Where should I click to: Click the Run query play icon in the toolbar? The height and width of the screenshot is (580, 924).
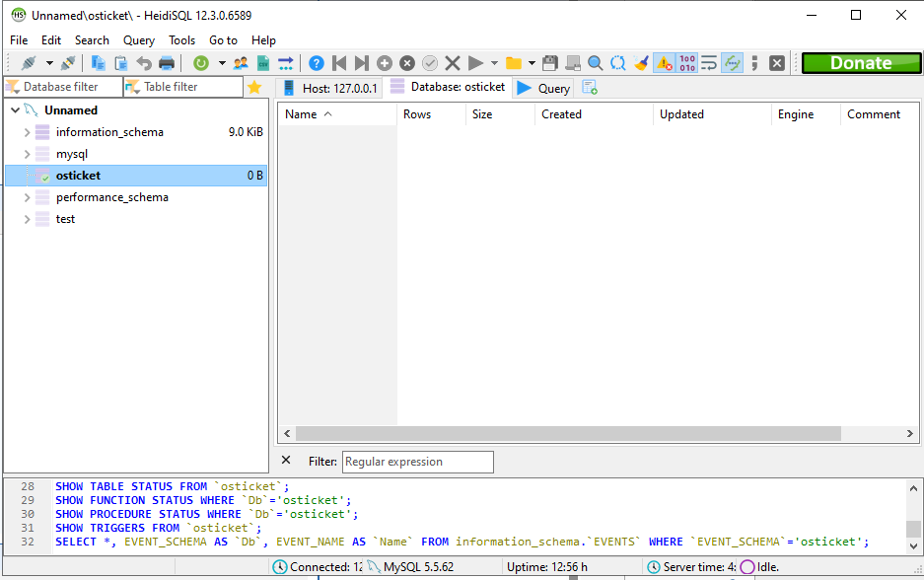click(475, 63)
